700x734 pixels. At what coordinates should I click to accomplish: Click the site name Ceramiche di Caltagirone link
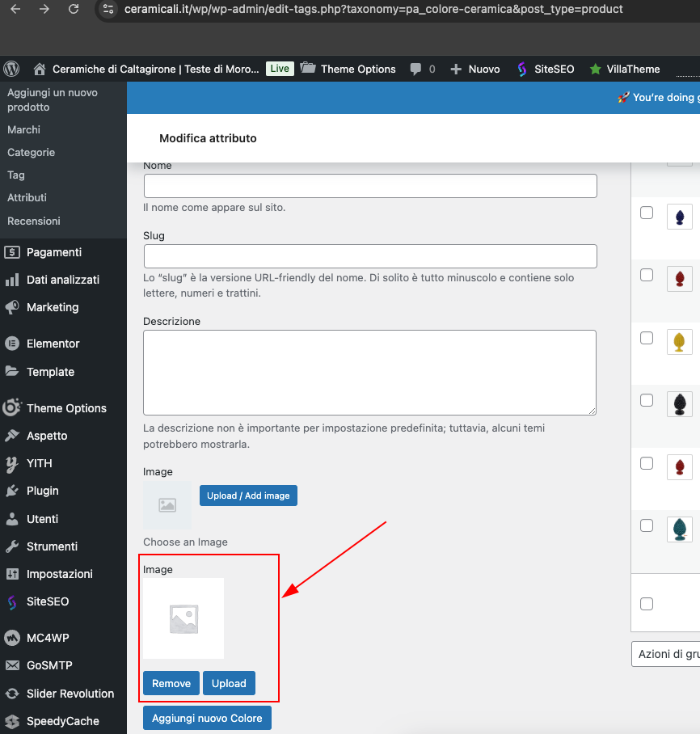point(155,70)
